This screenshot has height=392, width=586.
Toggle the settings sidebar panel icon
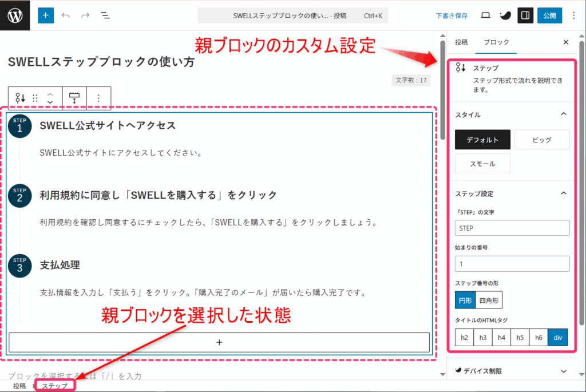525,15
